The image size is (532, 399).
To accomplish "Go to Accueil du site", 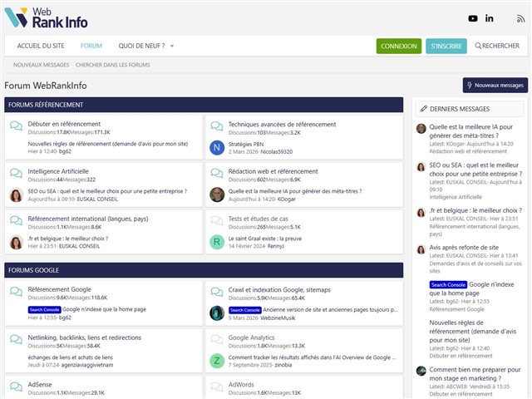I will [x=41, y=46].
